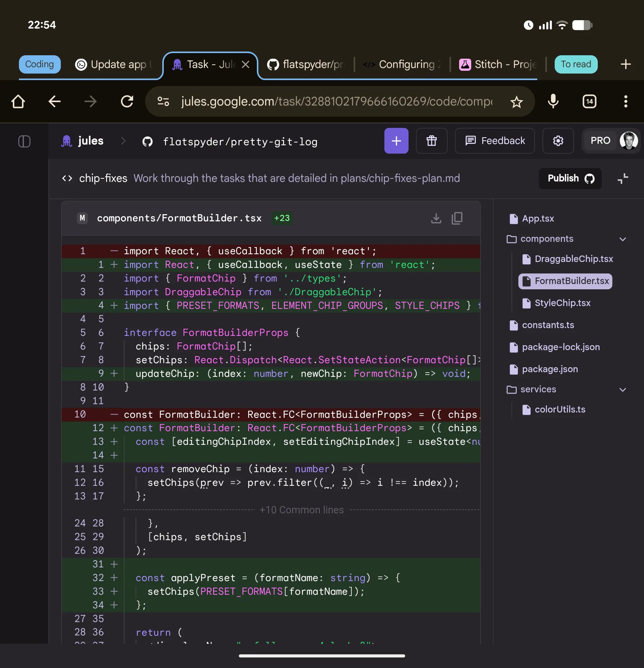Activate the voice search microphone
The image size is (644, 668).
pyautogui.click(x=553, y=101)
